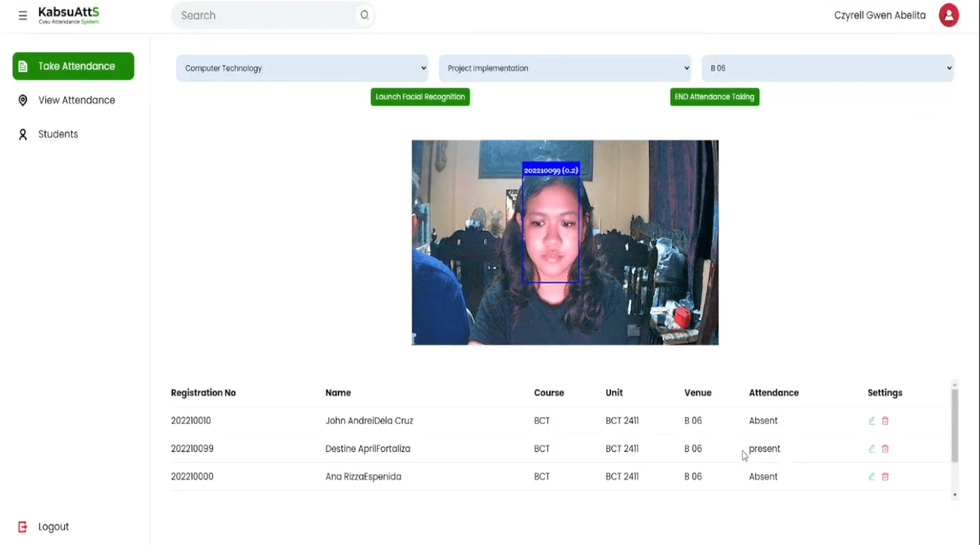
Task: Open the Project Implementation subject dropdown
Action: (x=565, y=67)
